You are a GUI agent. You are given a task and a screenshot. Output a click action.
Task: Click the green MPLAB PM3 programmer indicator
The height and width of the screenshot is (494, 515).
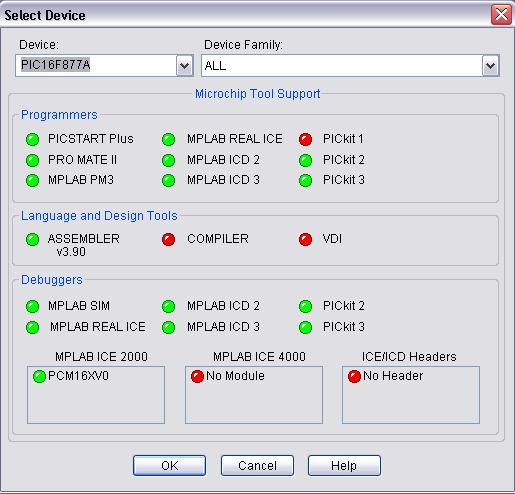(32, 181)
